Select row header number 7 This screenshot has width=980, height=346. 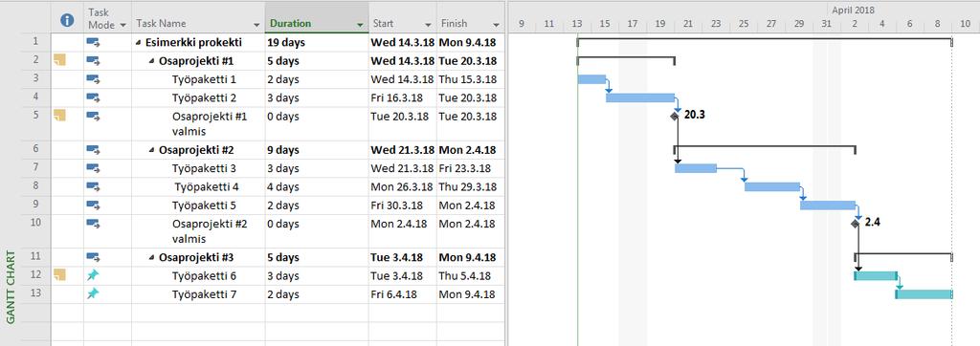[35, 168]
